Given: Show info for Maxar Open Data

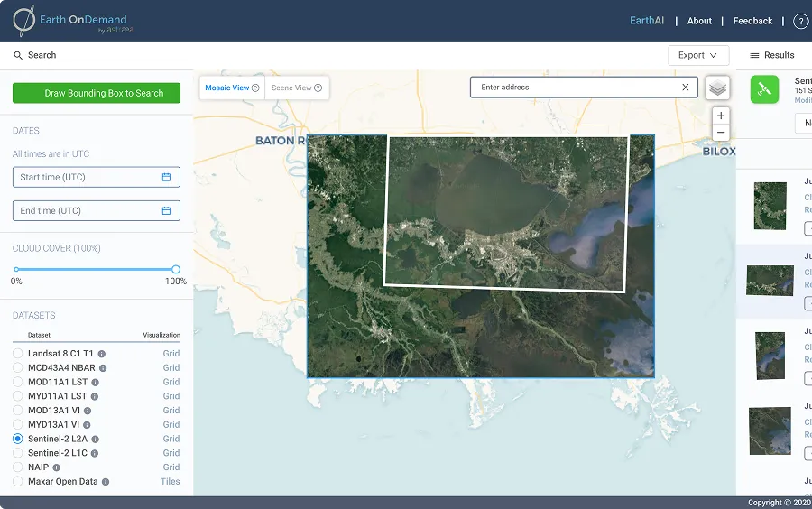Looking at the screenshot, I should tap(106, 482).
